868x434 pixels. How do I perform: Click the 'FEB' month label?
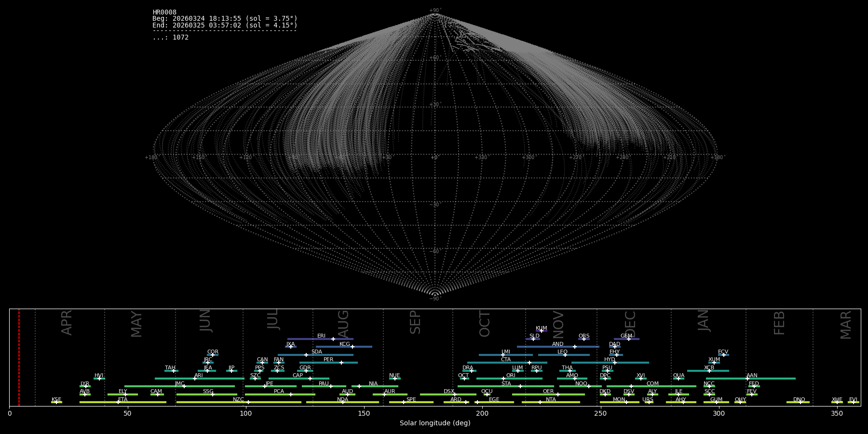[x=779, y=323]
